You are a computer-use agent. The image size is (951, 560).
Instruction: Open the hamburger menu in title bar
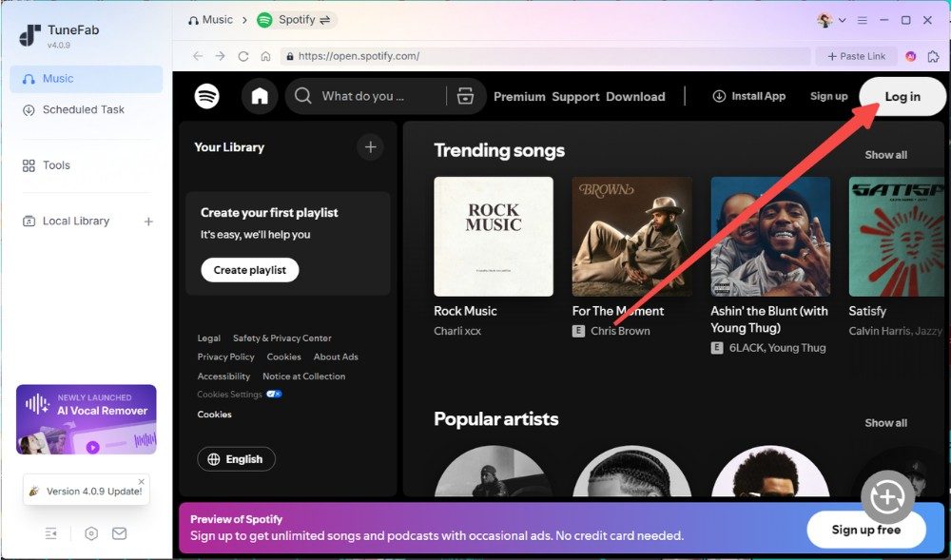(862, 20)
